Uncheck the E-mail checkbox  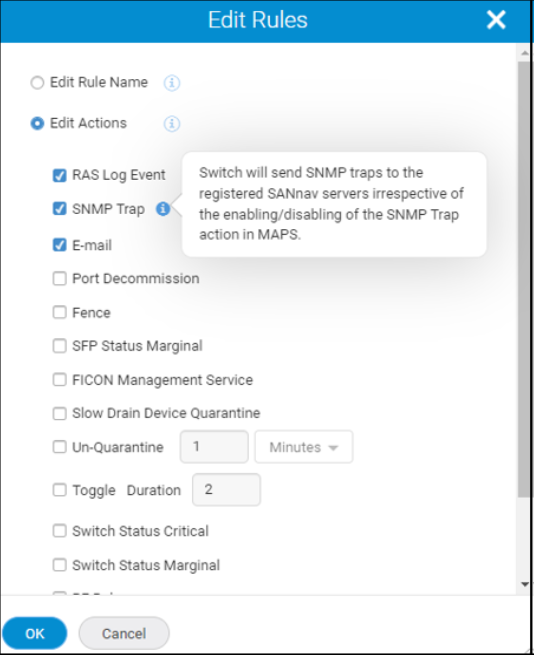(59, 245)
